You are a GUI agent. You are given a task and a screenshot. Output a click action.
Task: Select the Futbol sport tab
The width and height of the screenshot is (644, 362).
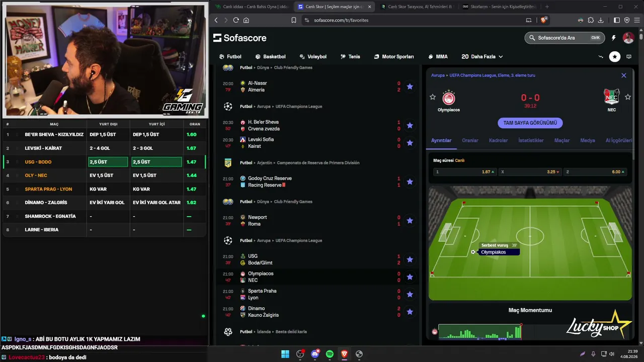pyautogui.click(x=230, y=57)
